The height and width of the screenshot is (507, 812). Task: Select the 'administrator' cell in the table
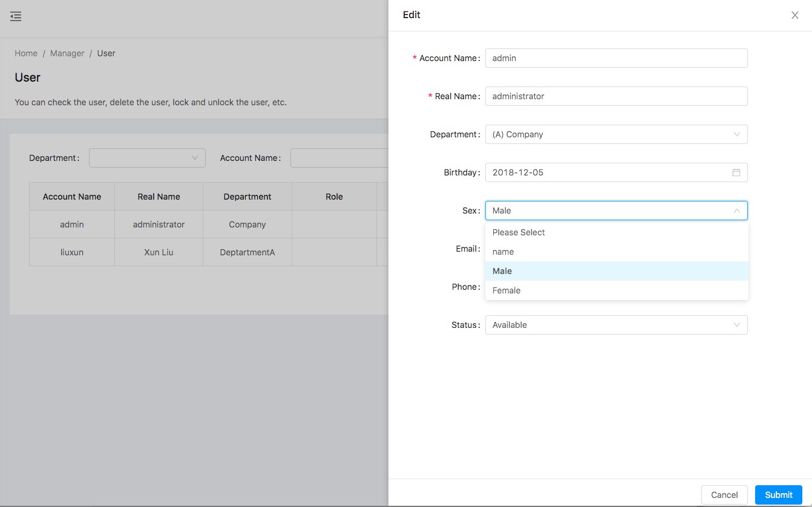tap(159, 224)
